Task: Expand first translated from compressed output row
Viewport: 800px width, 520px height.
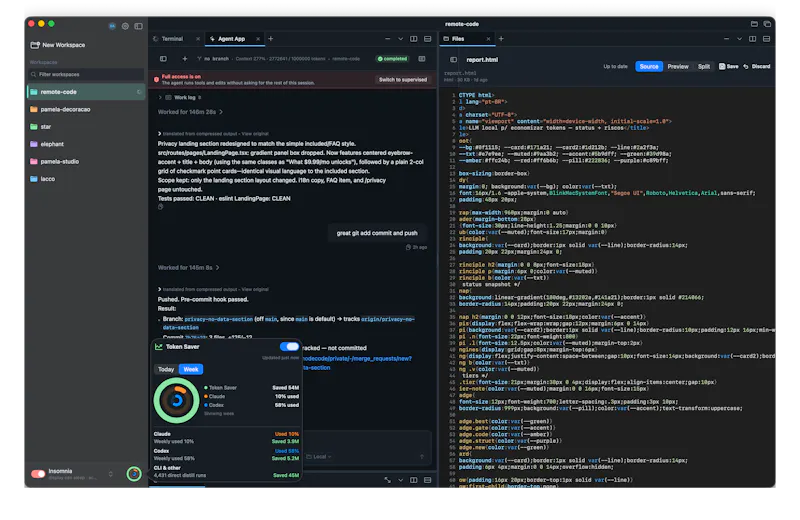Action: (x=213, y=134)
